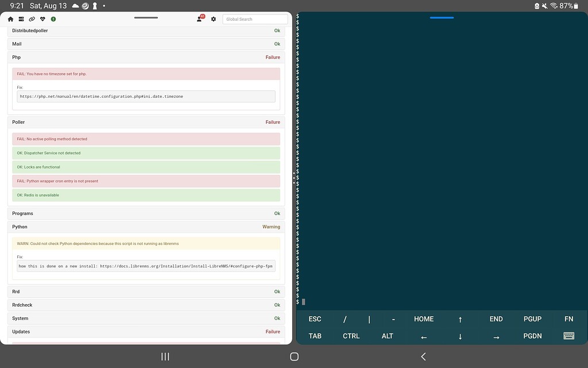
Task: Toggle the CTRL key on the terminal keyboard
Action: click(351, 335)
